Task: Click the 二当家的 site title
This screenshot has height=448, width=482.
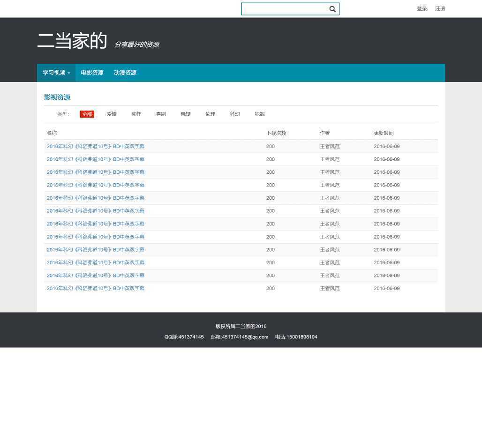Action: (72, 41)
